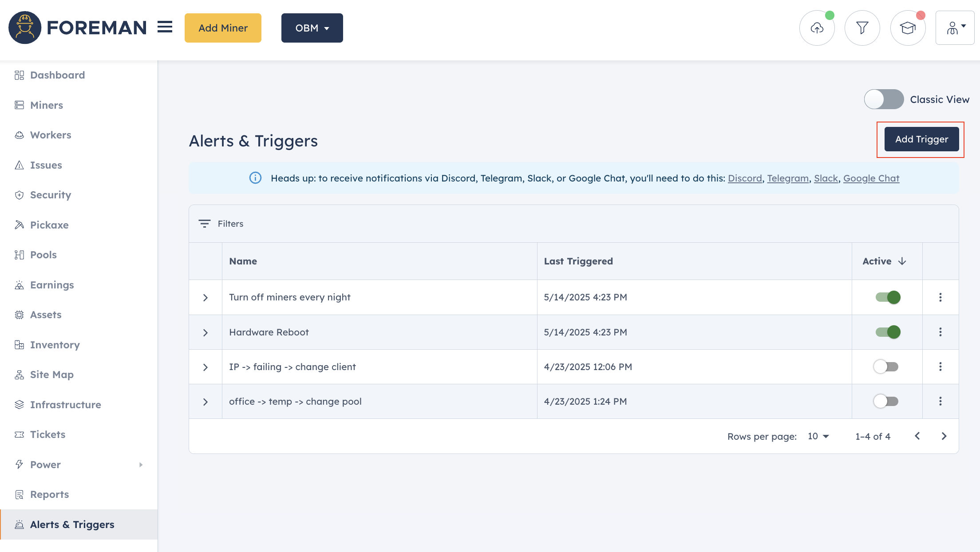Open the rows per page dropdown

[x=818, y=436]
